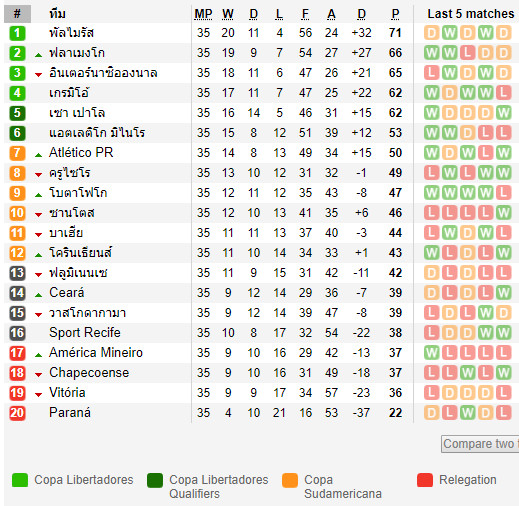Click the red down arrow beside Chapecoense
The height and width of the screenshot is (506, 519).
tap(39, 375)
